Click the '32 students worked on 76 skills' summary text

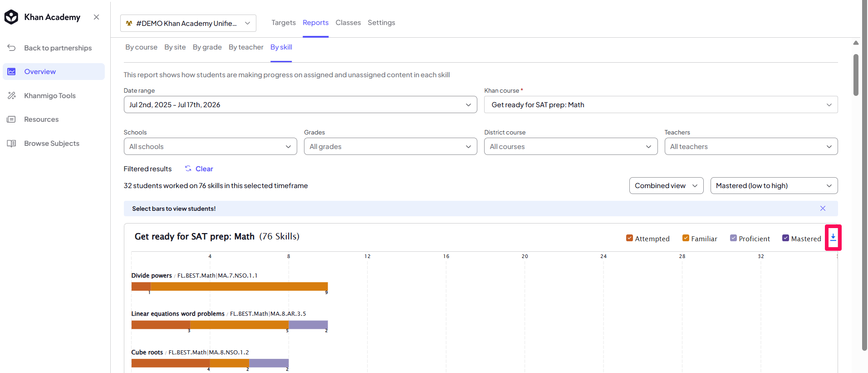tap(216, 186)
